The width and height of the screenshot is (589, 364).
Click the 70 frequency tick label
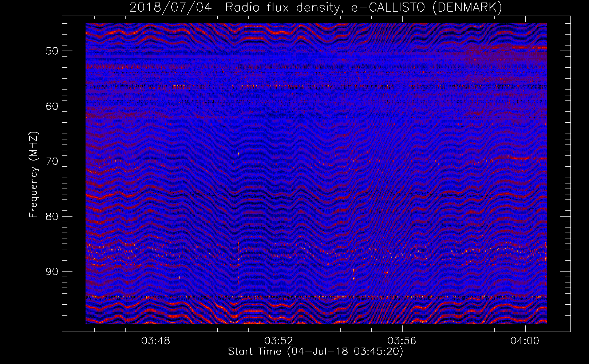[52, 161]
